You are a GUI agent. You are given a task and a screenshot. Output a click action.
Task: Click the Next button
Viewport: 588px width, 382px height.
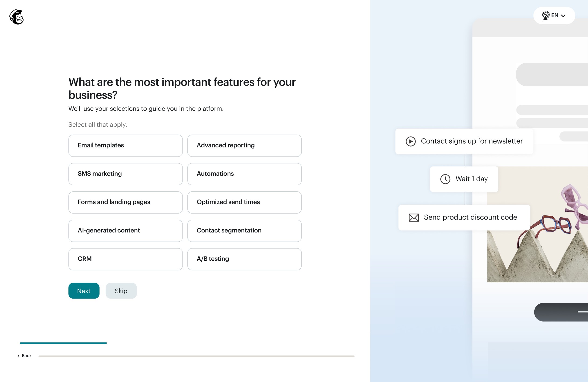pyautogui.click(x=84, y=291)
